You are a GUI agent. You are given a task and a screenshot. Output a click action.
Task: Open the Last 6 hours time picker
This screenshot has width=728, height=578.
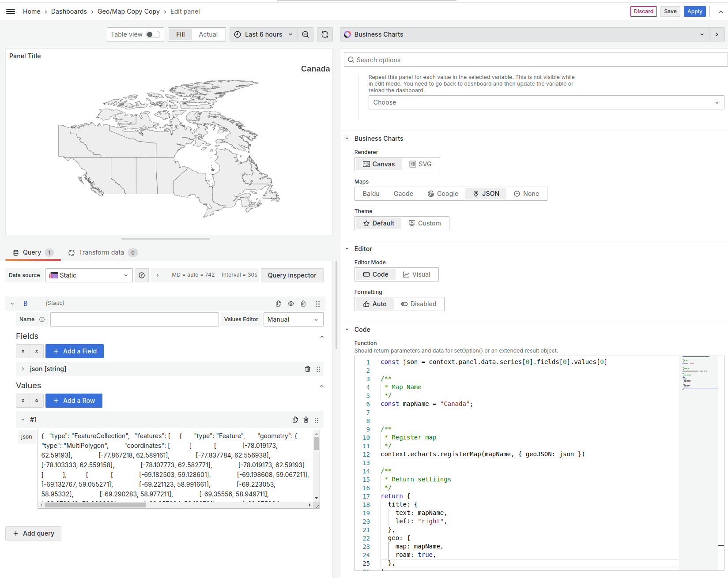[x=263, y=34]
